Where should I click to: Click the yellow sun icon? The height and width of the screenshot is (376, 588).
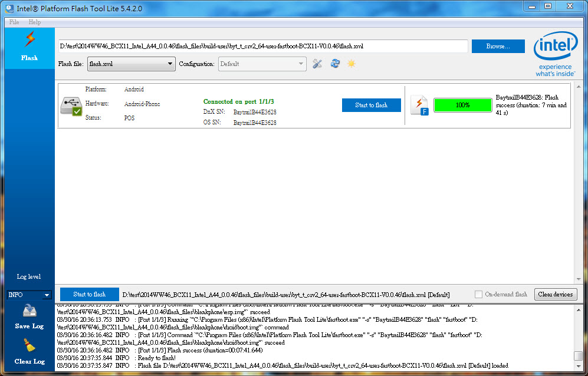(x=352, y=64)
